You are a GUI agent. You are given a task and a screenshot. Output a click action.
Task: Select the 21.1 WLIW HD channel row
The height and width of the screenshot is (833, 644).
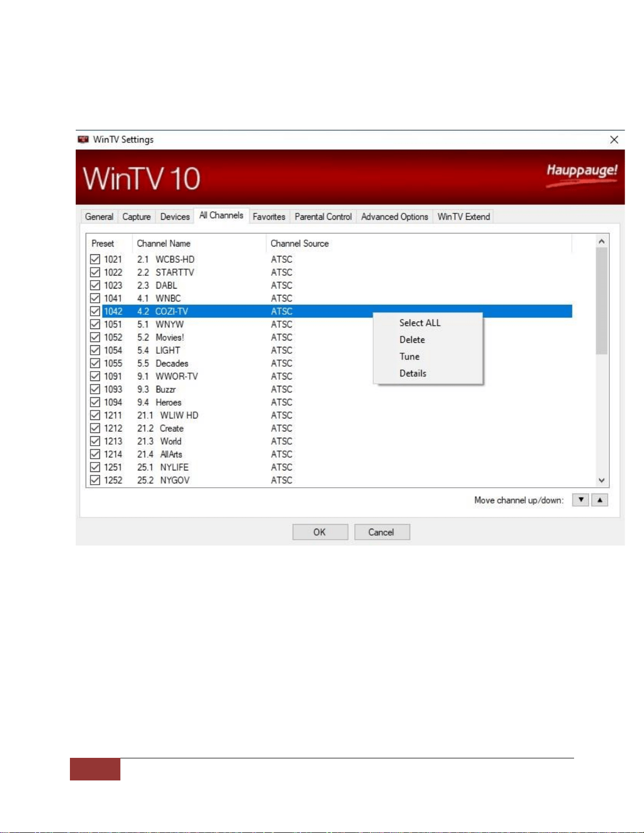(x=330, y=415)
